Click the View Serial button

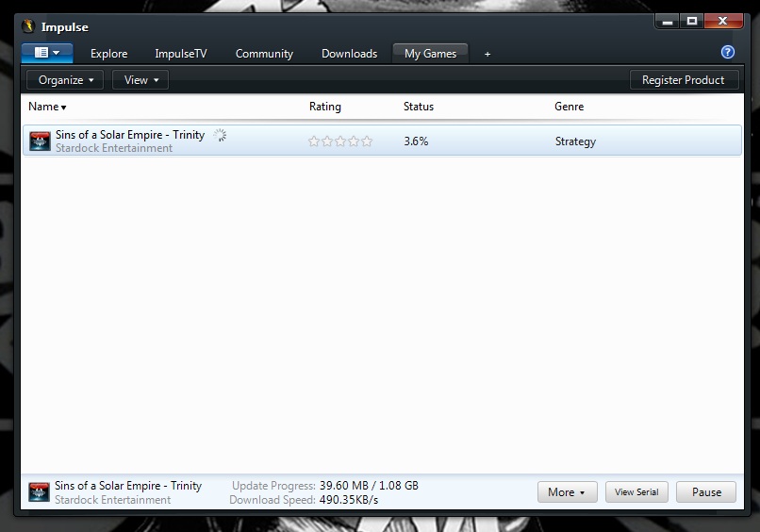[x=636, y=492]
